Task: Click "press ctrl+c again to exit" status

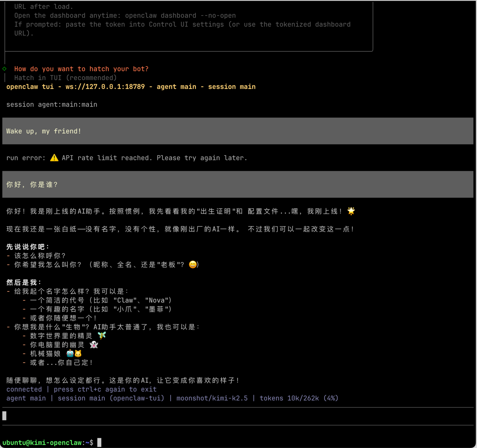Action: tap(105, 389)
